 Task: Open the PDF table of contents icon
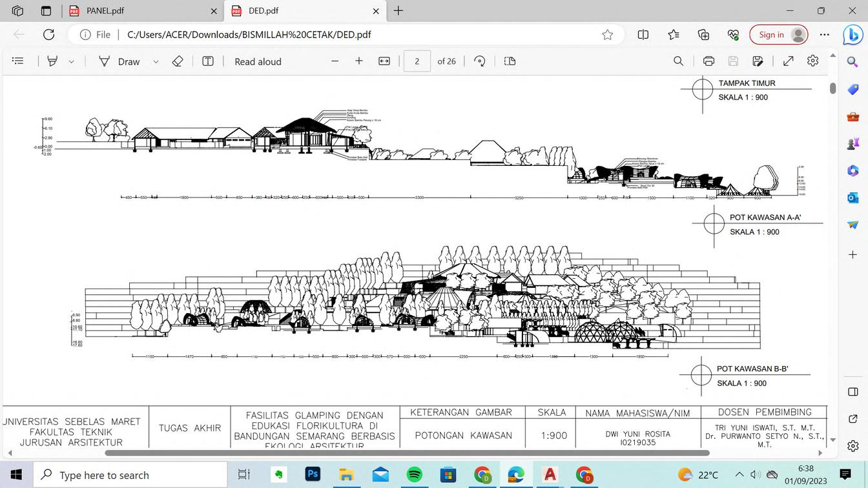point(18,61)
